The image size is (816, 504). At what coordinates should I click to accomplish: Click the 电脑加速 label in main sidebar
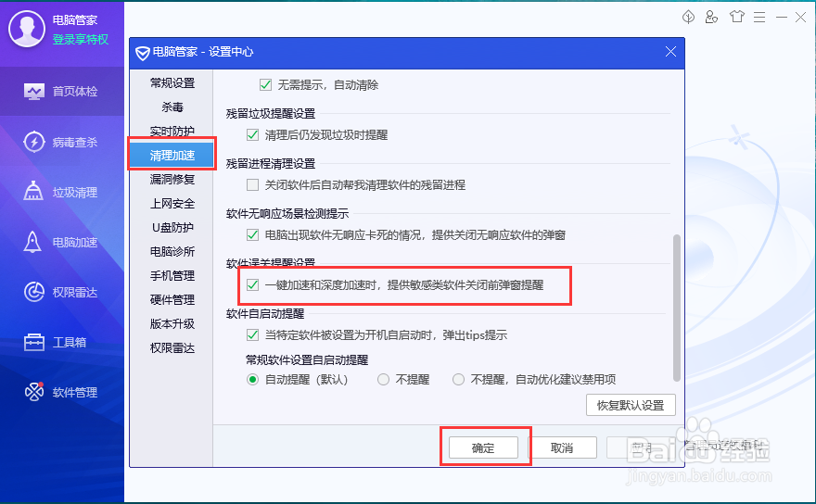[x=75, y=243]
